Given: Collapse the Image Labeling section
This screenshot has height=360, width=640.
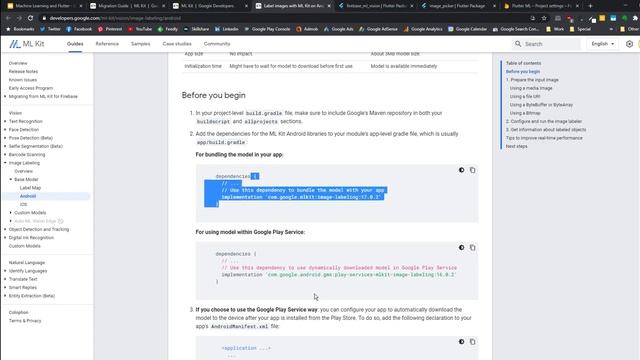Looking at the screenshot, I should [5, 163].
